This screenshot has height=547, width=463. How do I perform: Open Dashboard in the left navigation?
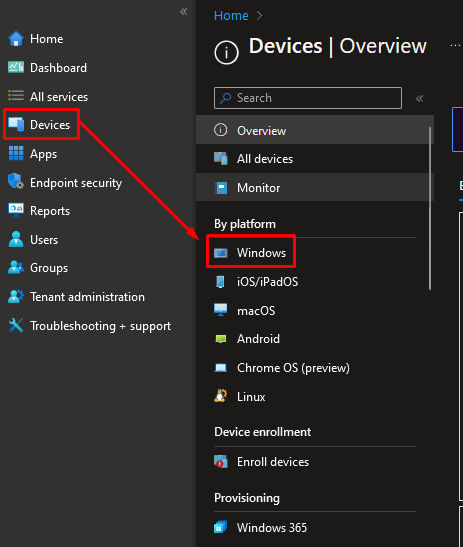58,68
